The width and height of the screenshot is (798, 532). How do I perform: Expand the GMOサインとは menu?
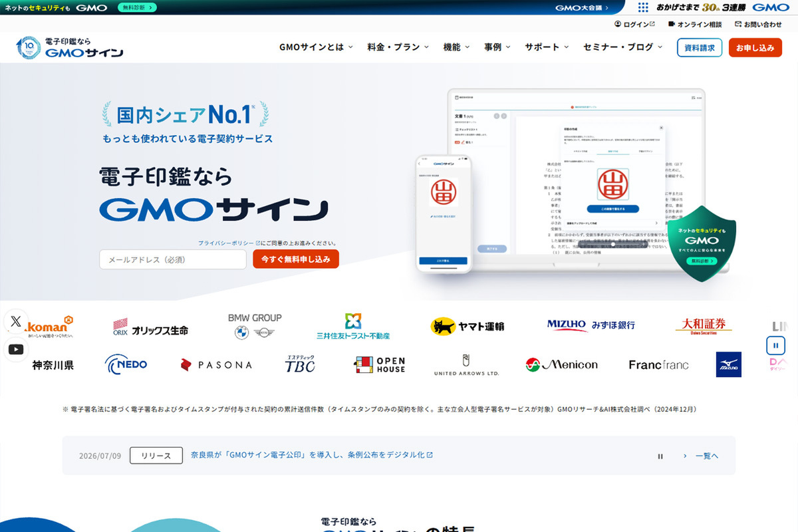317,47
